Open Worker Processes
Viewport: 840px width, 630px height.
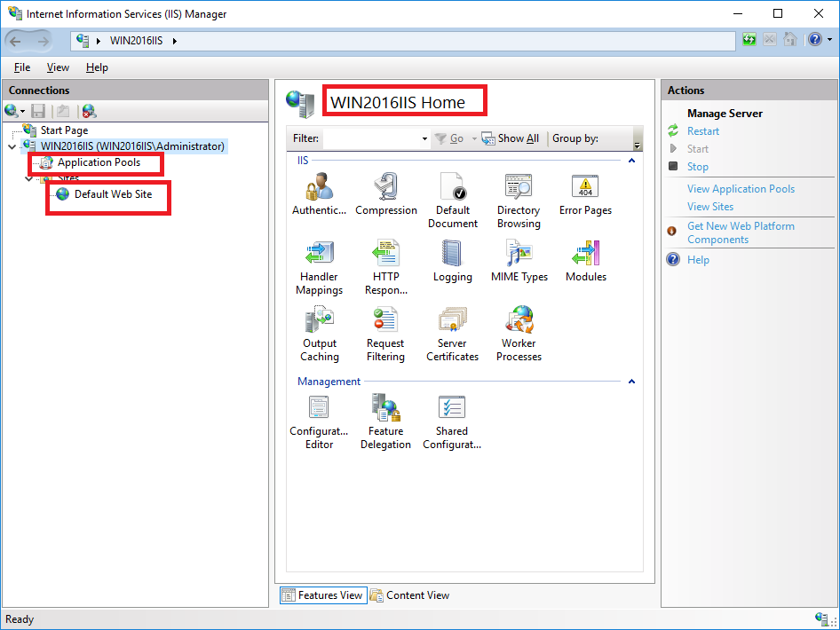click(519, 328)
